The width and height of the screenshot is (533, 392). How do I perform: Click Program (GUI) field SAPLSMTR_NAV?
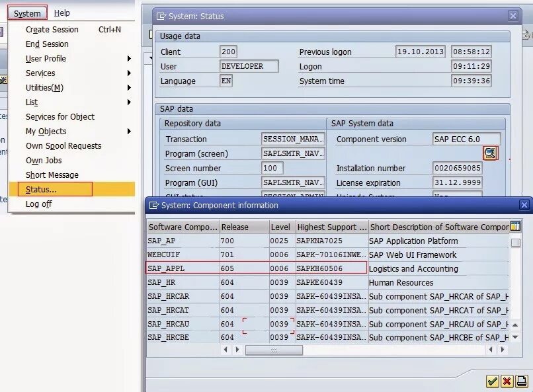[293, 182]
